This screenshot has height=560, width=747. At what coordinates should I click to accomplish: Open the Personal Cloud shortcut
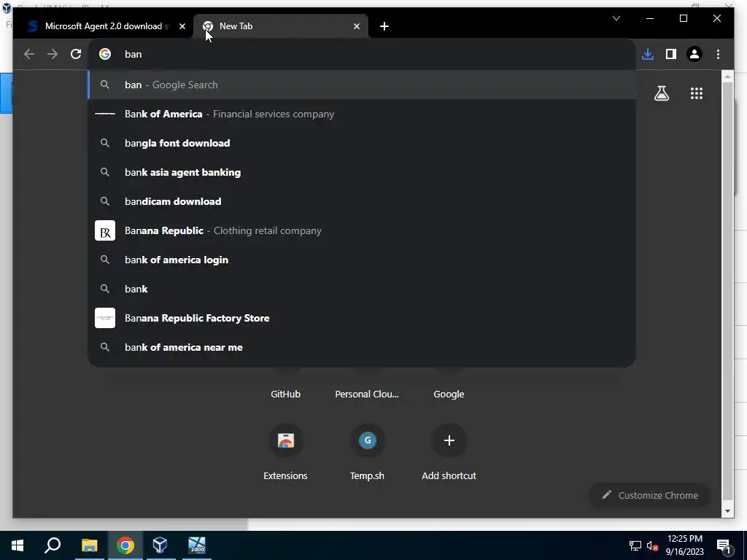[367, 394]
